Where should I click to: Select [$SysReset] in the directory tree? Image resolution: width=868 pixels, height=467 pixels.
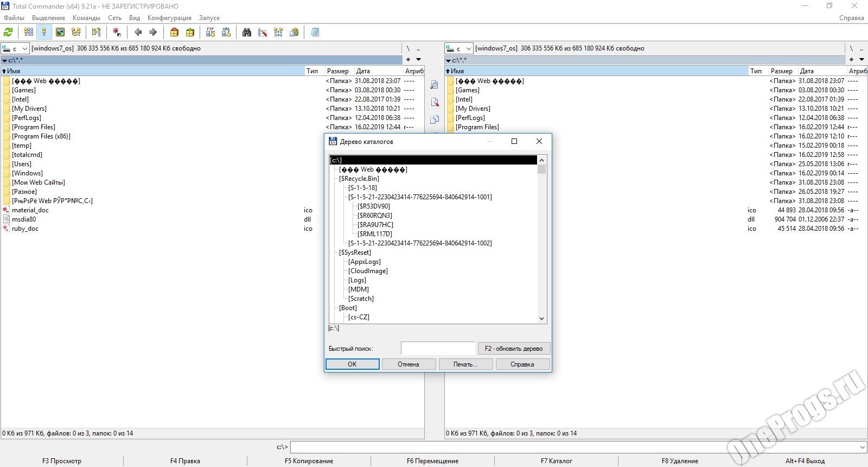pos(355,253)
